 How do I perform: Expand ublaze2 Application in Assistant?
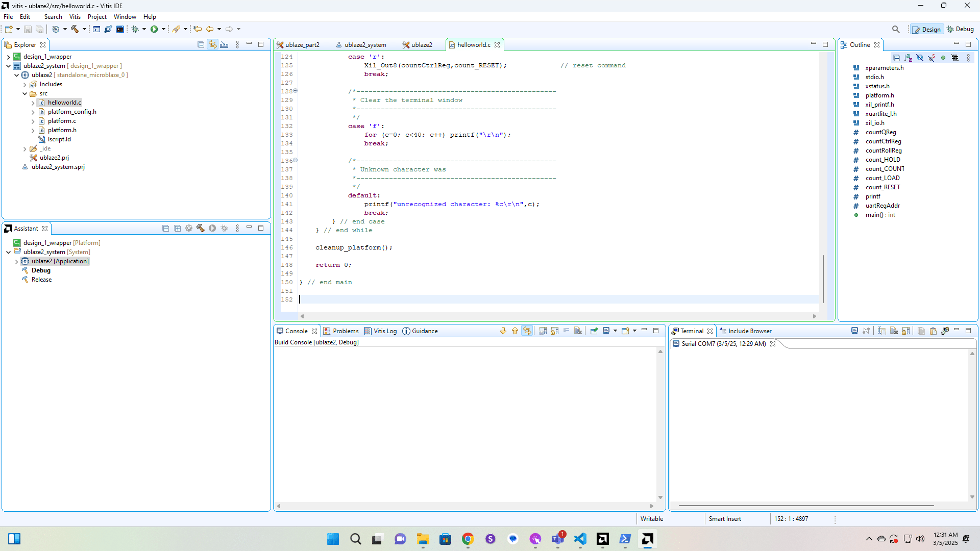[16, 261]
